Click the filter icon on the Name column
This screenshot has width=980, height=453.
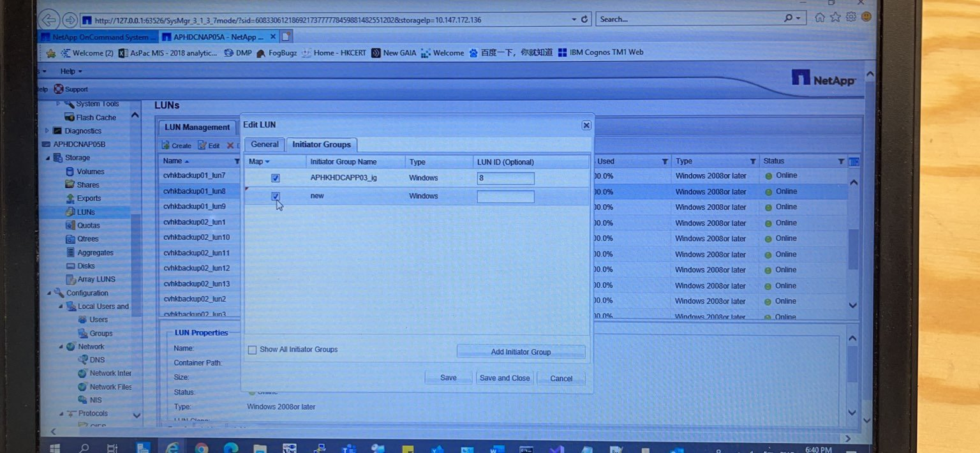tap(237, 161)
